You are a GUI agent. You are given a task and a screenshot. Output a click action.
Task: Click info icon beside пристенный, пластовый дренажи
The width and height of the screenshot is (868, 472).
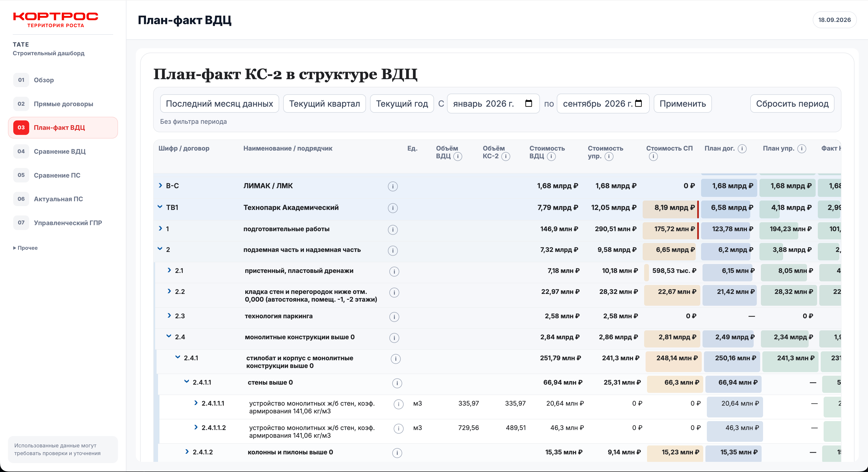[394, 271]
